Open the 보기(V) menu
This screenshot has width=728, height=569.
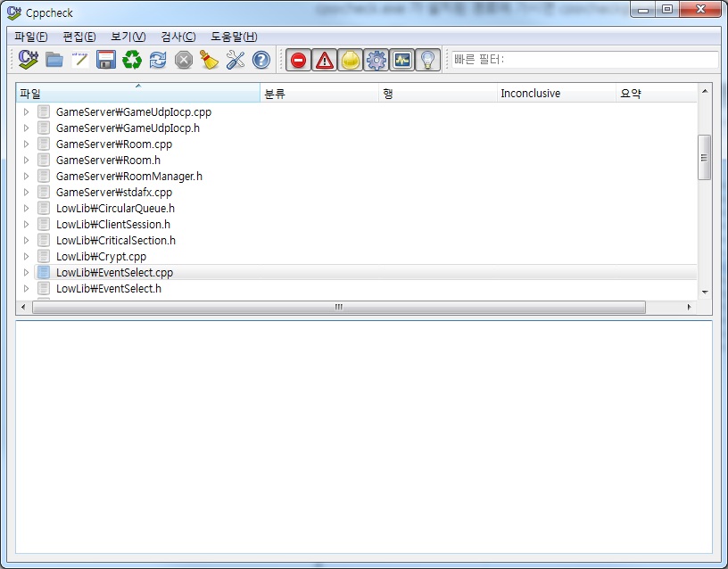coord(128,37)
